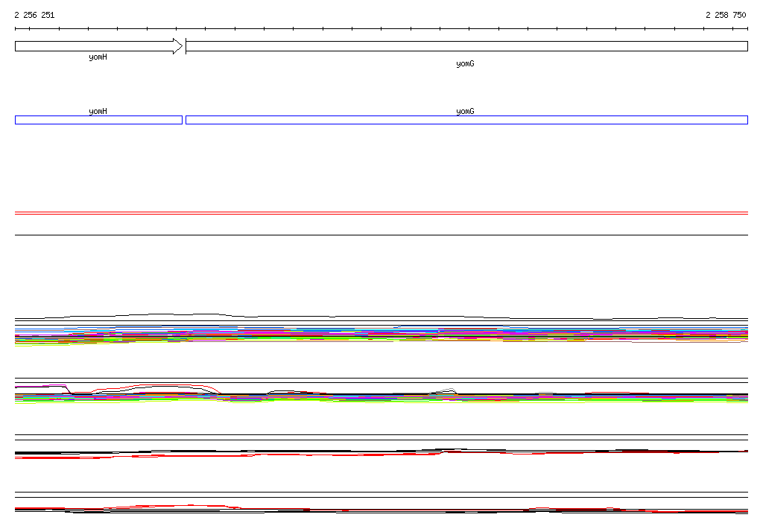Select the blue-outlined yomG feature box
Viewport: 763px width, 532px height.
point(466,120)
